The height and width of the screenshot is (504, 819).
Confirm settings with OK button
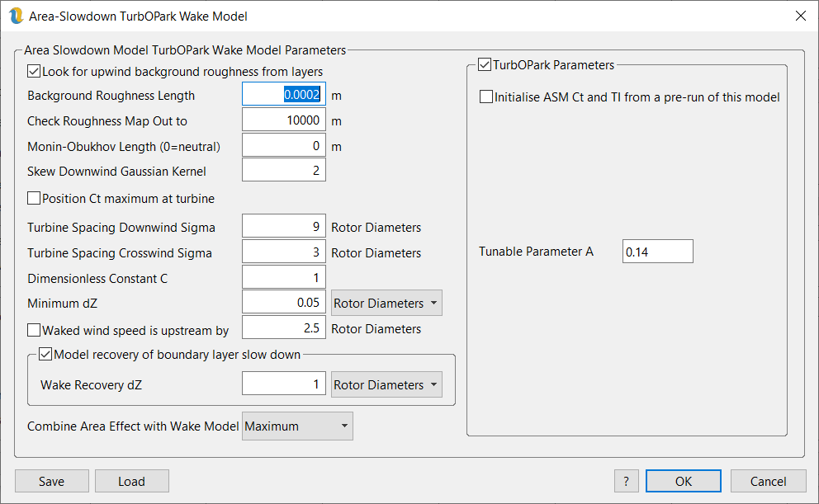(683, 482)
